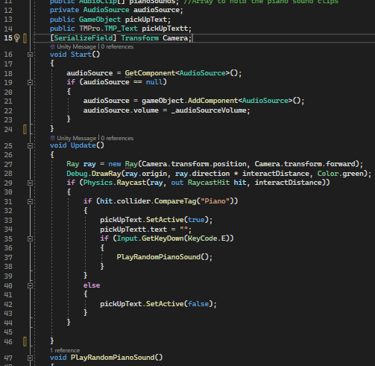This screenshot has width=375, height=366.
Task: Click 'KeyCode.E' on line 35
Action: click(208, 238)
